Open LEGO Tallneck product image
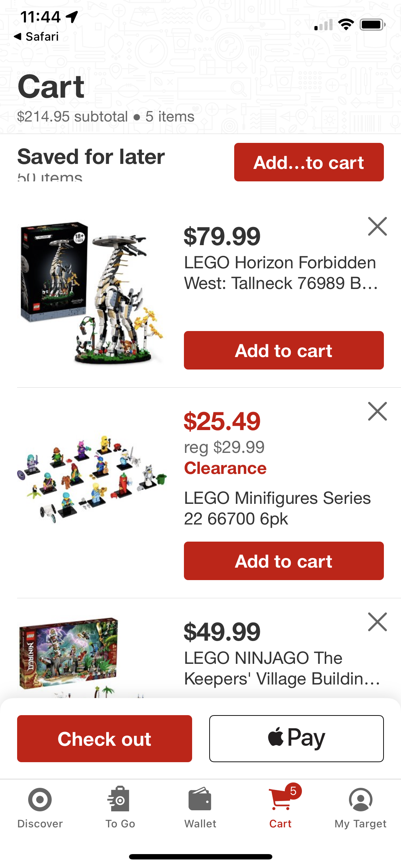Screen dimensions: 401x868 coord(91,293)
